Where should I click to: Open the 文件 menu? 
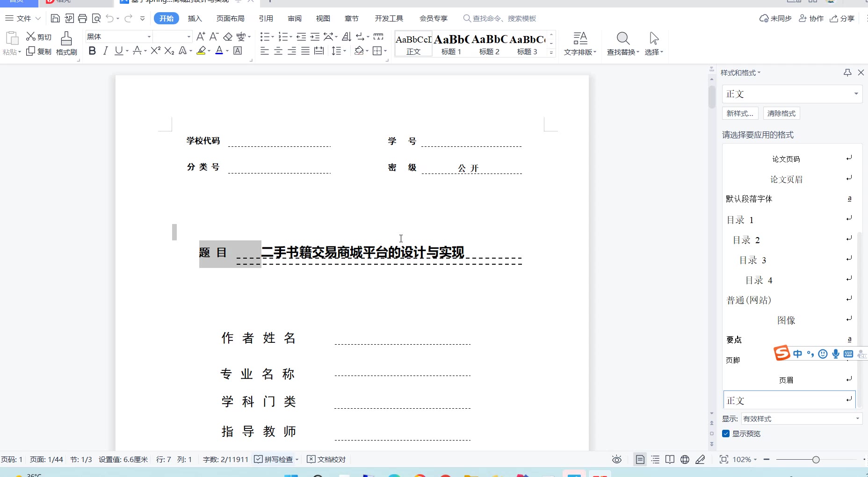pyautogui.click(x=23, y=18)
